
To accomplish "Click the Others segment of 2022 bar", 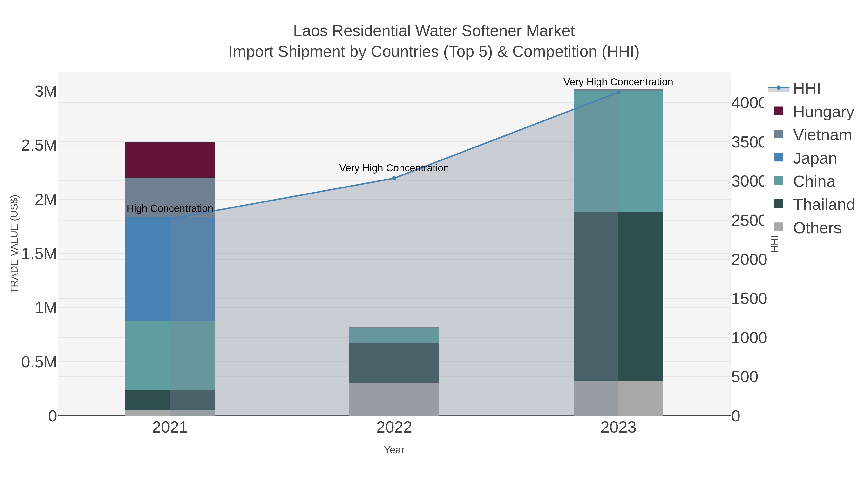I will tap(394, 399).
